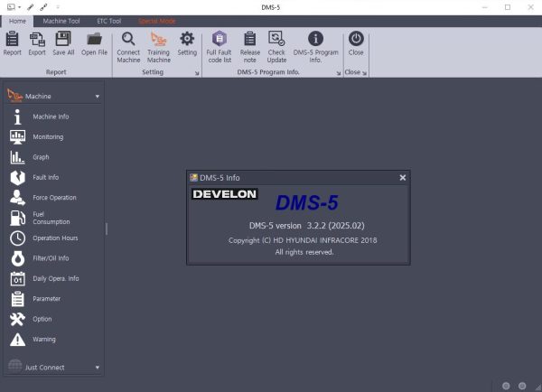Viewport: 542px width, 392px height.
Task: View the Release note
Action: click(x=250, y=47)
